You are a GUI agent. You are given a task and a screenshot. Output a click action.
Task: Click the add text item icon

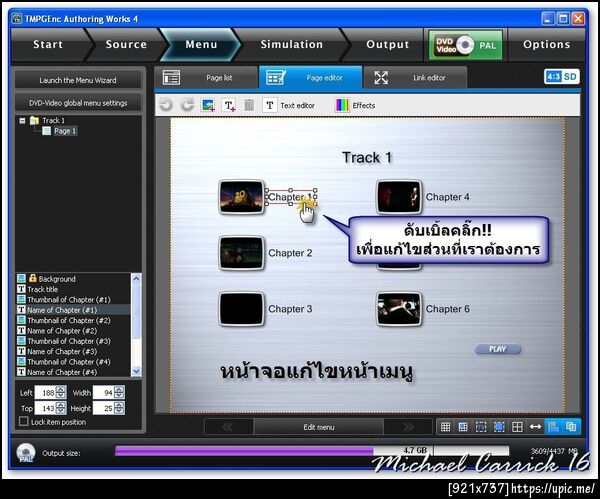[229, 105]
